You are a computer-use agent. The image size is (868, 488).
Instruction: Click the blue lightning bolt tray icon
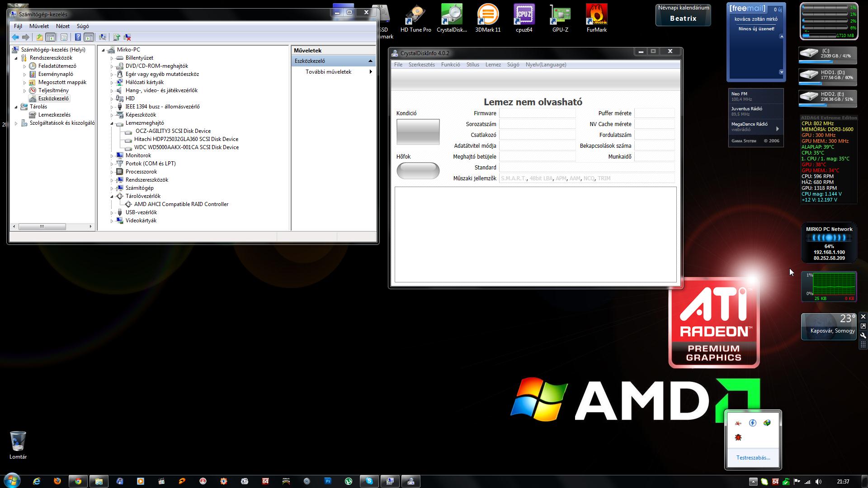753,423
